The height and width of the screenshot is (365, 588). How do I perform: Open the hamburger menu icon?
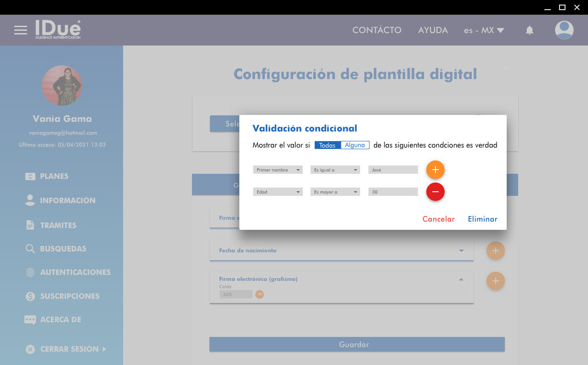[x=21, y=30]
